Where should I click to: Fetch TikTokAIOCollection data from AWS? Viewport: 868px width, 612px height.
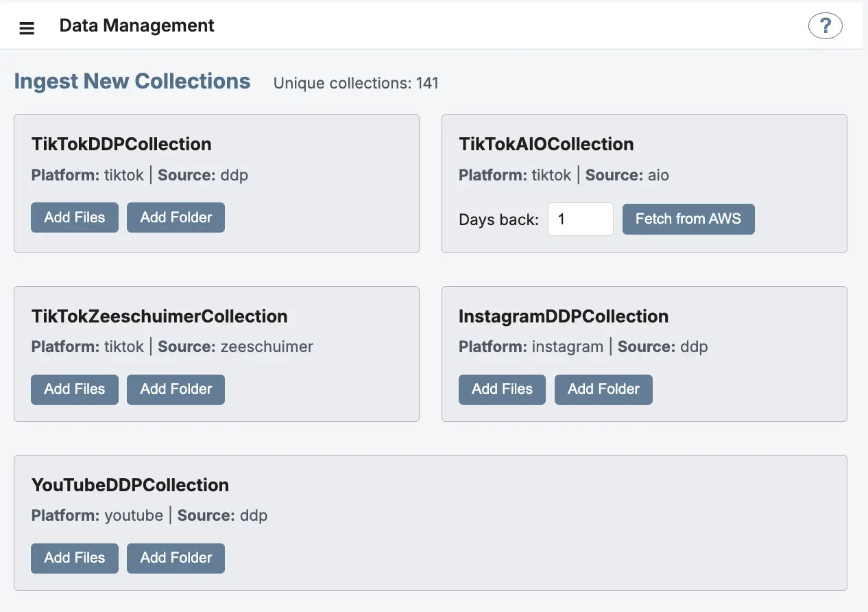pos(688,219)
